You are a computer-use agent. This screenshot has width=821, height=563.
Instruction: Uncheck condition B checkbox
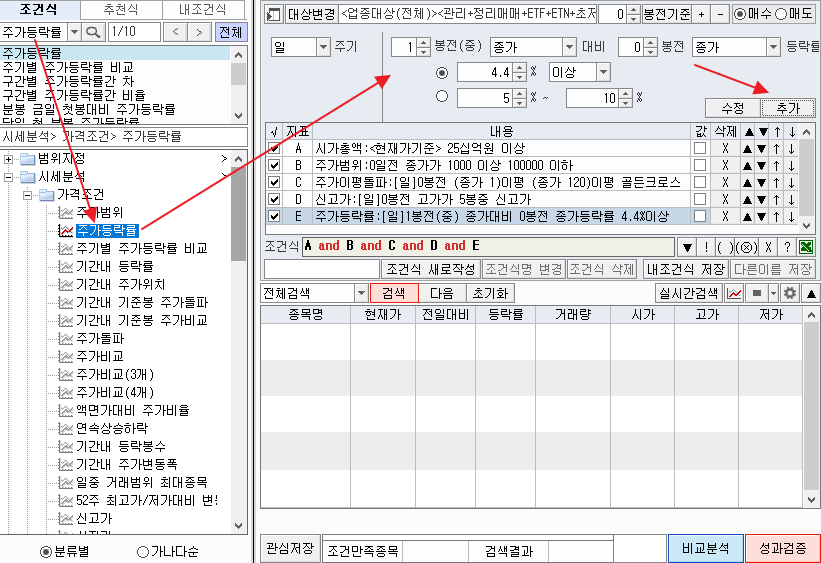[x=273, y=165]
